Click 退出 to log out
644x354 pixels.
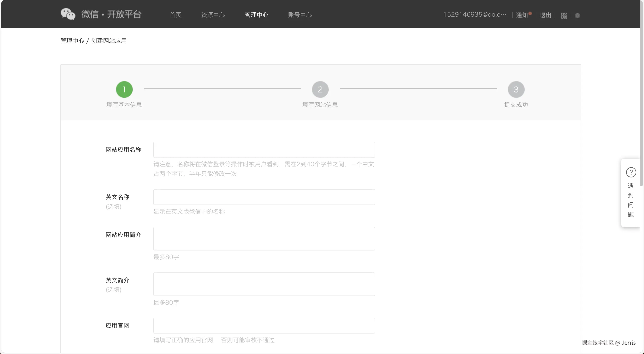point(545,15)
